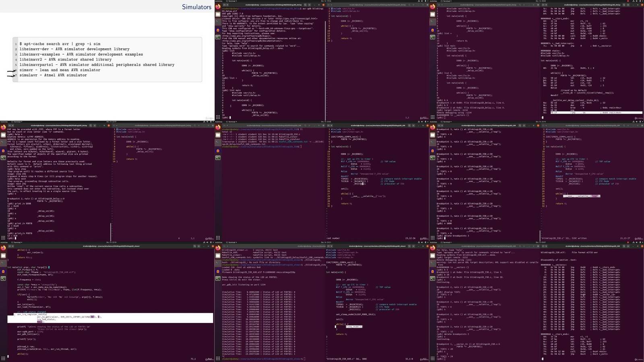The image size is (644, 362).
Task: Click terminal scrollbar in the 'gdb help x' screenshot
Action: (x=111, y=232)
